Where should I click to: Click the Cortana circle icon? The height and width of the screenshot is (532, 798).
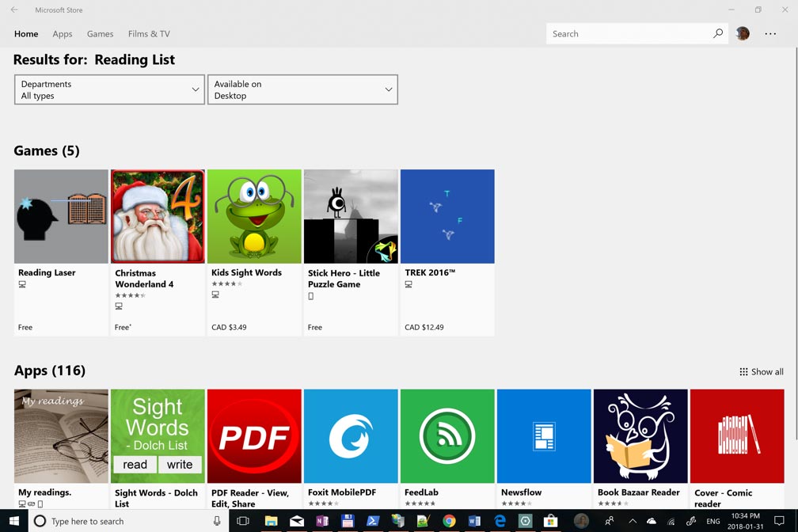tap(40, 521)
